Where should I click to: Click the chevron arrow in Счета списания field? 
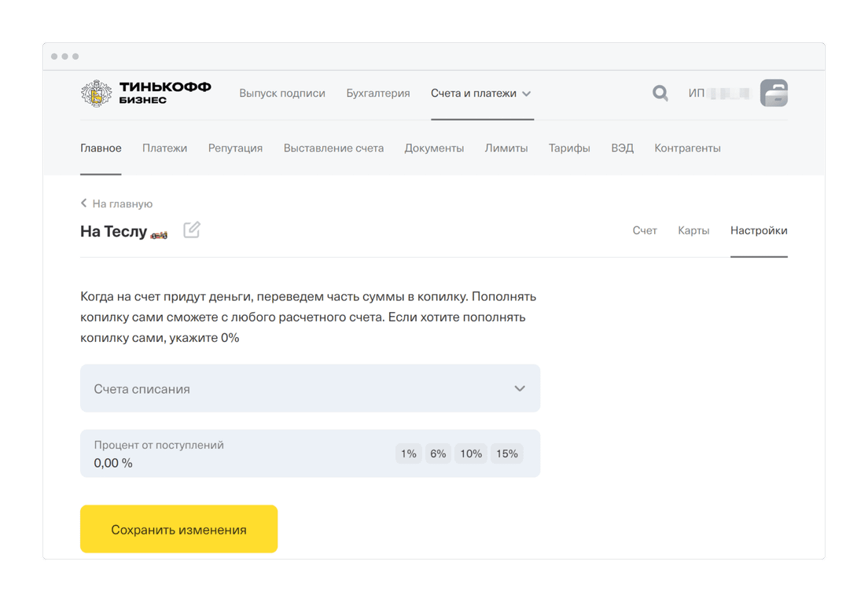point(519,388)
